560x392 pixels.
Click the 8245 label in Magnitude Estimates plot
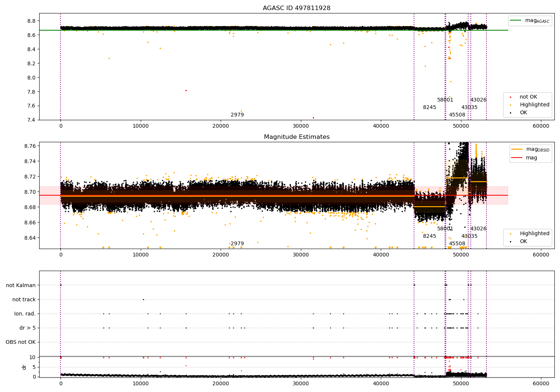click(x=429, y=236)
